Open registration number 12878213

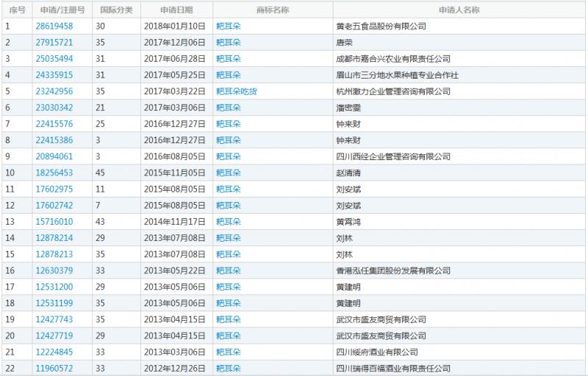coord(54,254)
